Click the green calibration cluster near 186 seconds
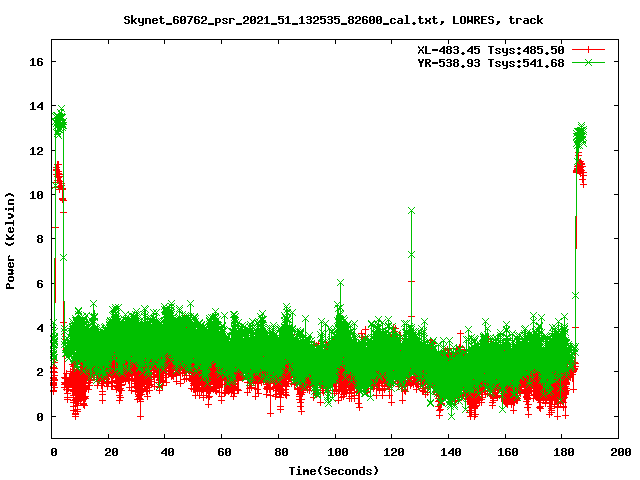Screen dimensions: 640x480 [x=580, y=136]
